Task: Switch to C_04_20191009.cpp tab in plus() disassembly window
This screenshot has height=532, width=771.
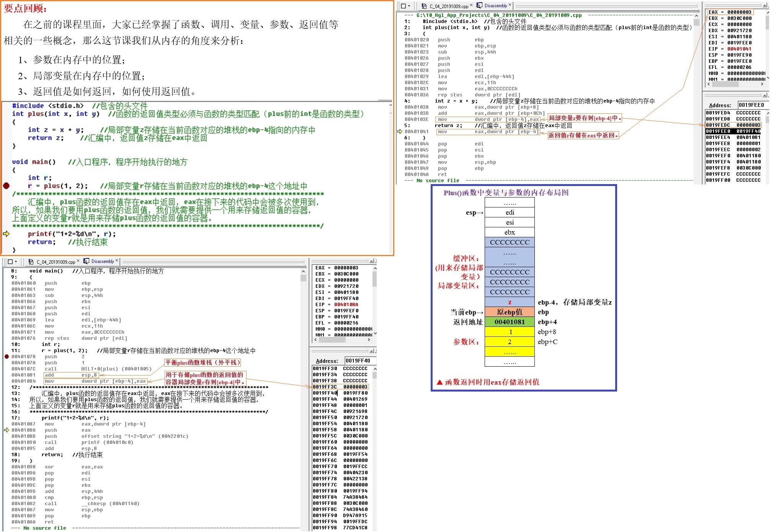Action: pos(449,6)
